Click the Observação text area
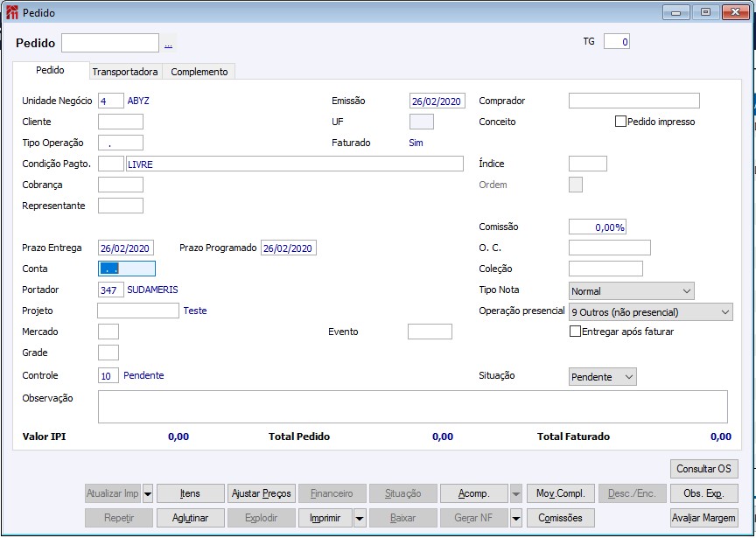The width and height of the screenshot is (756, 538). (x=413, y=407)
